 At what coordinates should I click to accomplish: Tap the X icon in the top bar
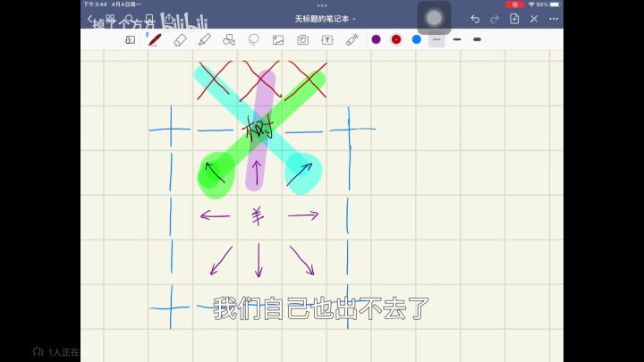click(x=534, y=19)
